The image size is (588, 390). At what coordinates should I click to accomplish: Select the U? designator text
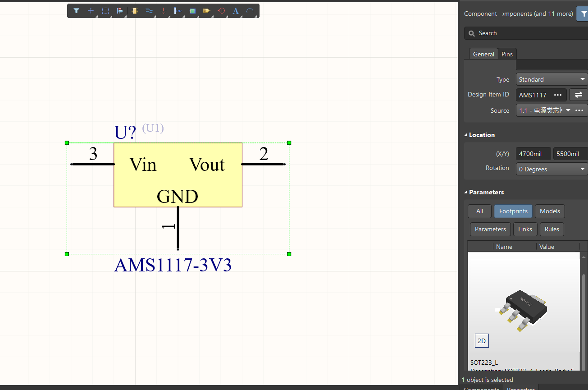pos(125,133)
